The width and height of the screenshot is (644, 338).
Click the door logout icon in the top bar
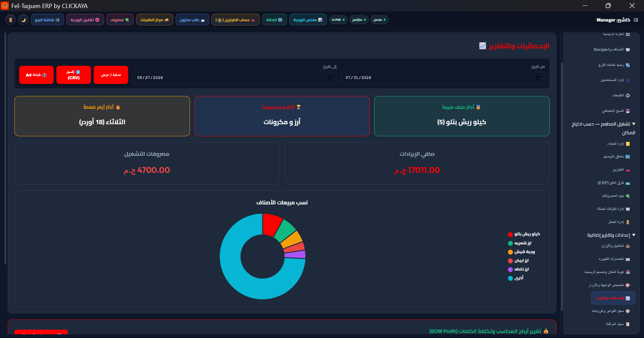10,20
